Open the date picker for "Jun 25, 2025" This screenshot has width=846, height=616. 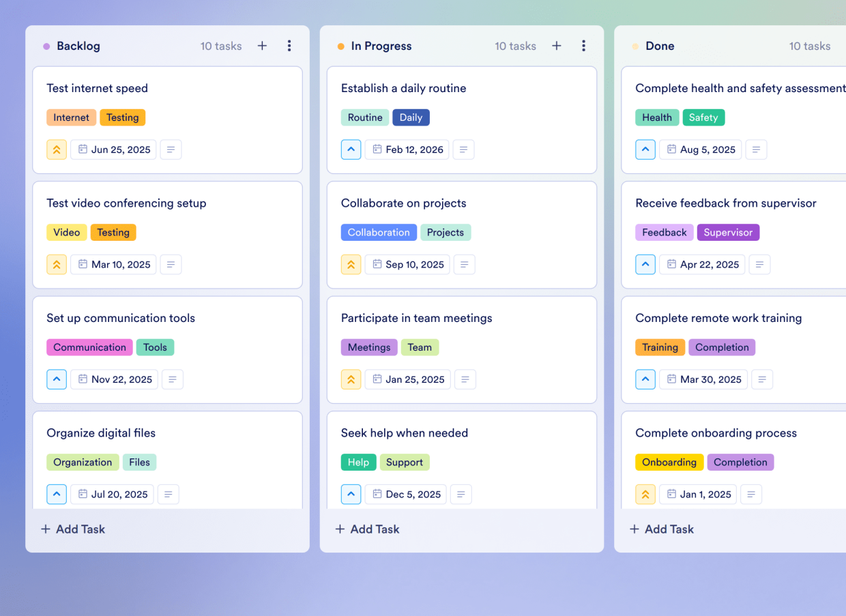113,149
